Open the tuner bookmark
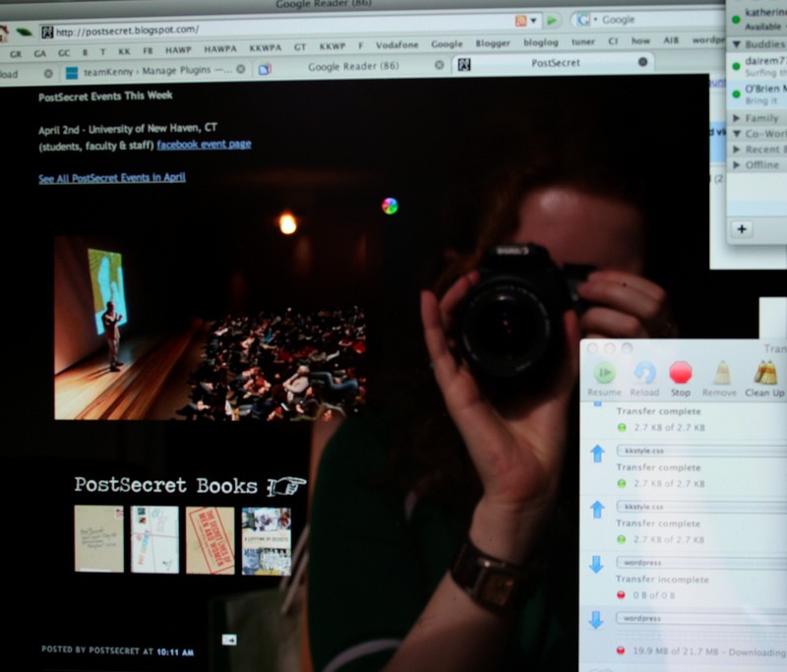 tap(582, 41)
